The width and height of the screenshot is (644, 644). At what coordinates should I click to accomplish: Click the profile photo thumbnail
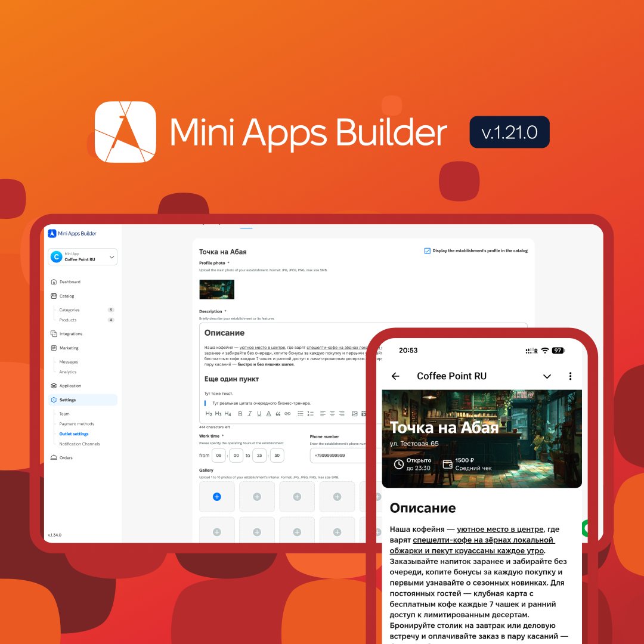point(217,290)
